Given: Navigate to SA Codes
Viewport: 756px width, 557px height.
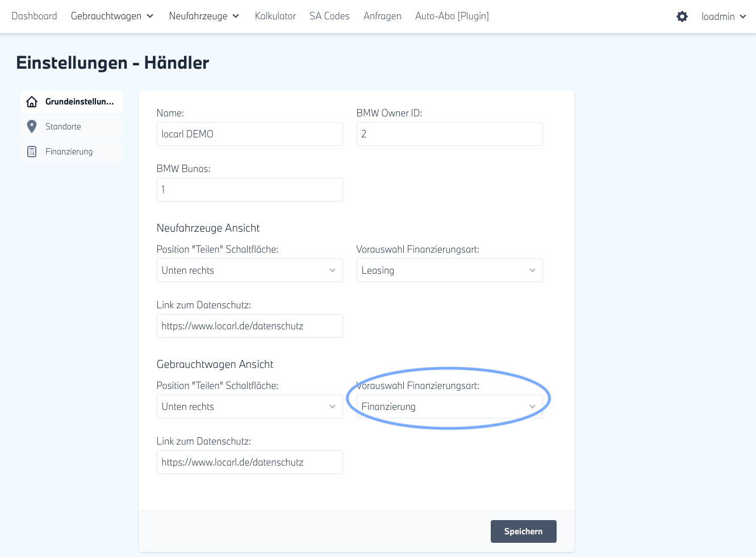Looking at the screenshot, I should pyautogui.click(x=329, y=16).
